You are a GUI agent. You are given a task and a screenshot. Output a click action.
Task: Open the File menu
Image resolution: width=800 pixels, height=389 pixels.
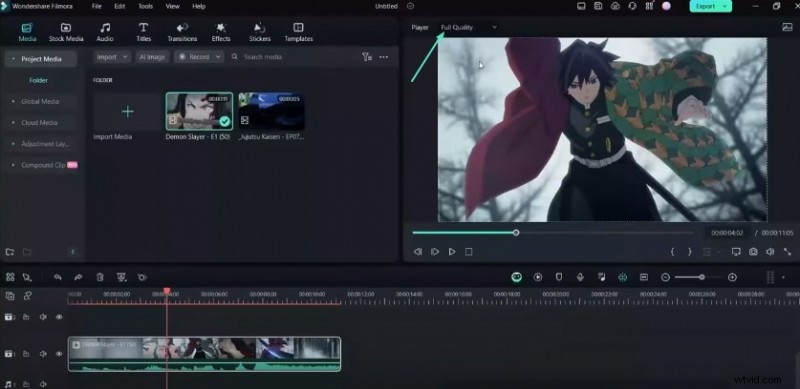[96, 6]
